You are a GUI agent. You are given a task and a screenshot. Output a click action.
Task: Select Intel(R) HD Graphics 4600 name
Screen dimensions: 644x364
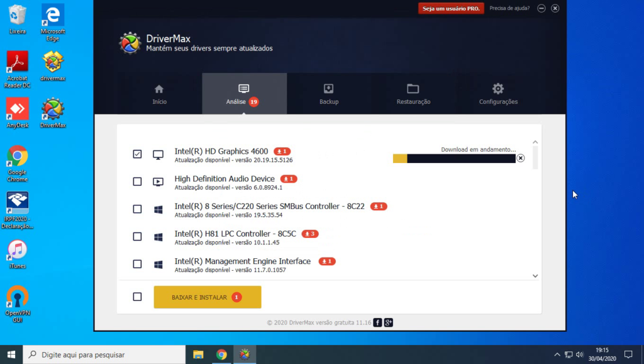(x=221, y=151)
